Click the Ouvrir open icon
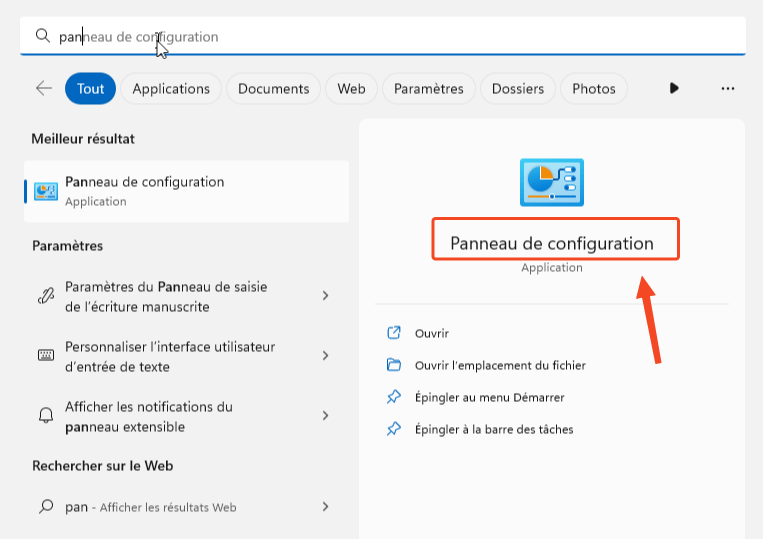Viewport: 763px width, 539px height. (394, 333)
